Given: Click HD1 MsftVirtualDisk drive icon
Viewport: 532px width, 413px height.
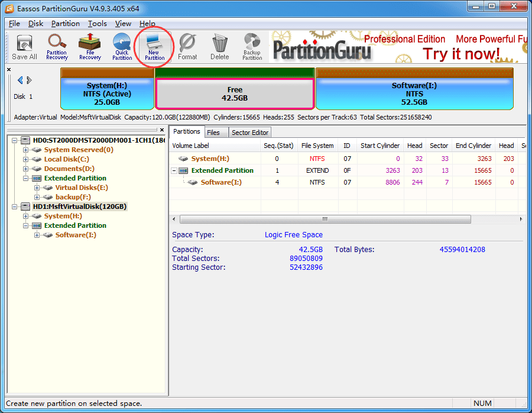Looking at the screenshot, I should 25,206.
